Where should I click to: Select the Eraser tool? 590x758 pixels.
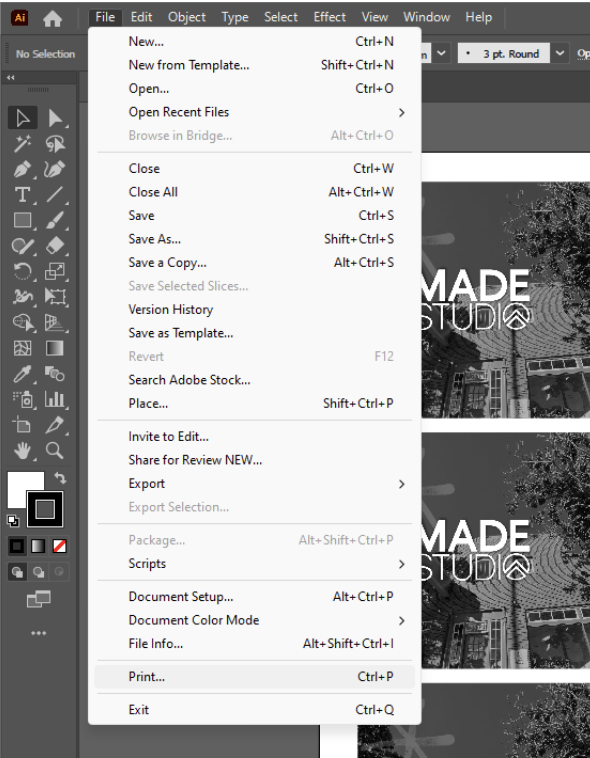pos(55,246)
